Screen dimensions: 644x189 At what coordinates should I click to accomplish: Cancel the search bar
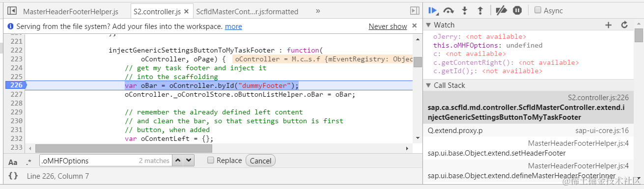click(x=260, y=161)
